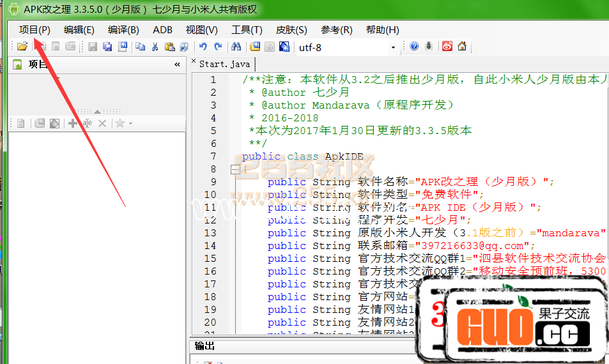Open the 视图(V) menu
The width and height of the screenshot is (609, 364).
(201, 30)
